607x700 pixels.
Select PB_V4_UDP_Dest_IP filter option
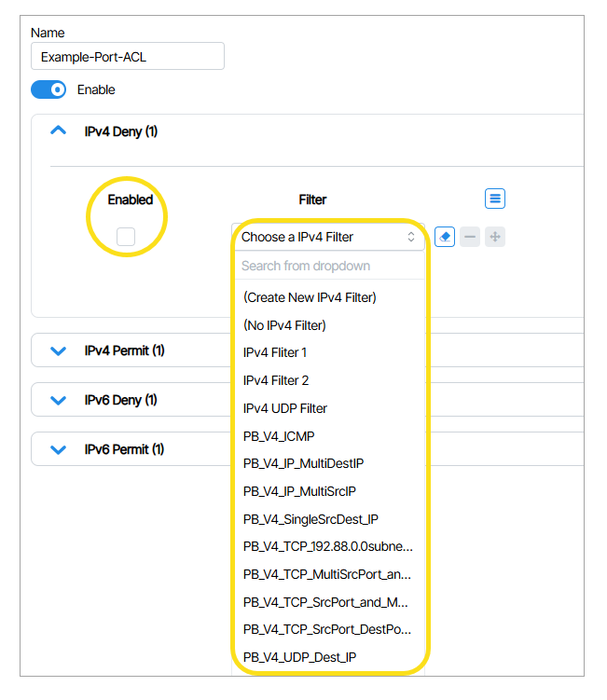click(299, 657)
